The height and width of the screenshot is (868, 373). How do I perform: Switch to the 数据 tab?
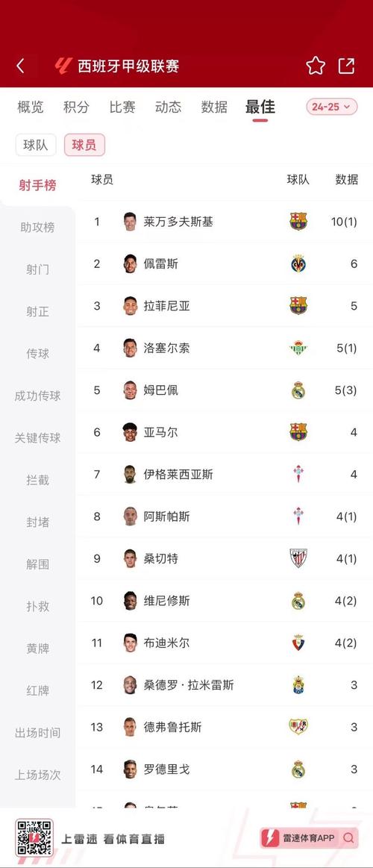pyautogui.click(x=214, y=107)
